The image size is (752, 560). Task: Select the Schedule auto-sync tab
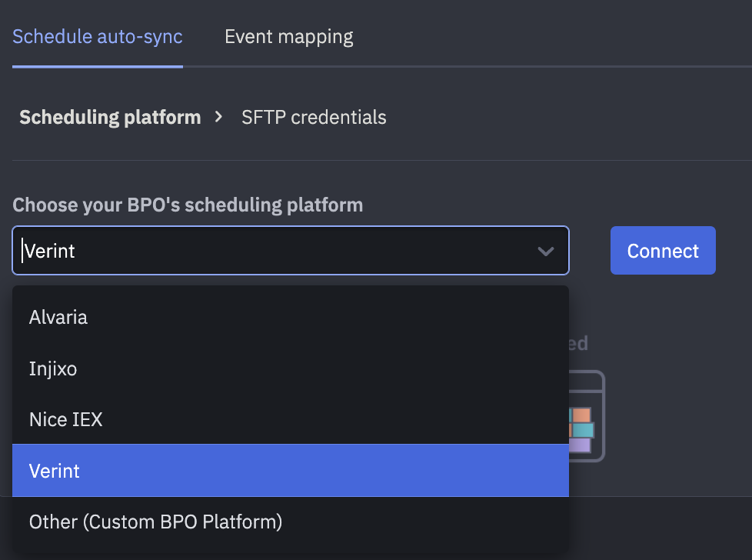97,36
